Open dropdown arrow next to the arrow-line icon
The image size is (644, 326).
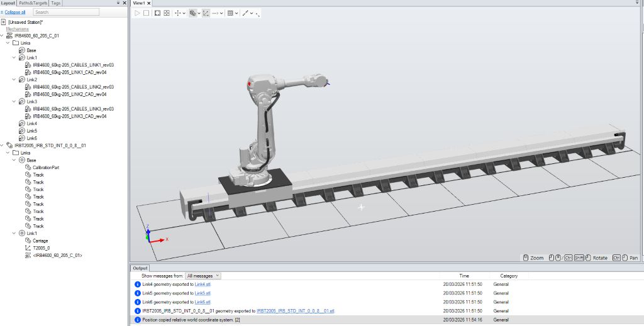click(221, 13)
